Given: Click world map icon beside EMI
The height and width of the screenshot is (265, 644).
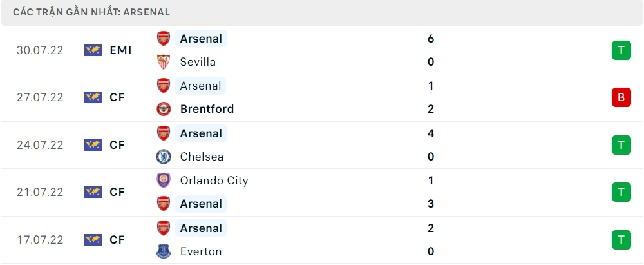Looking at the screenshot, I should [x=93, y=50].
